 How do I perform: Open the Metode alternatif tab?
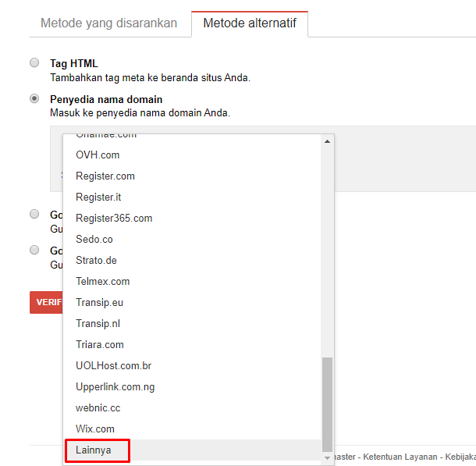coord(250,23)
